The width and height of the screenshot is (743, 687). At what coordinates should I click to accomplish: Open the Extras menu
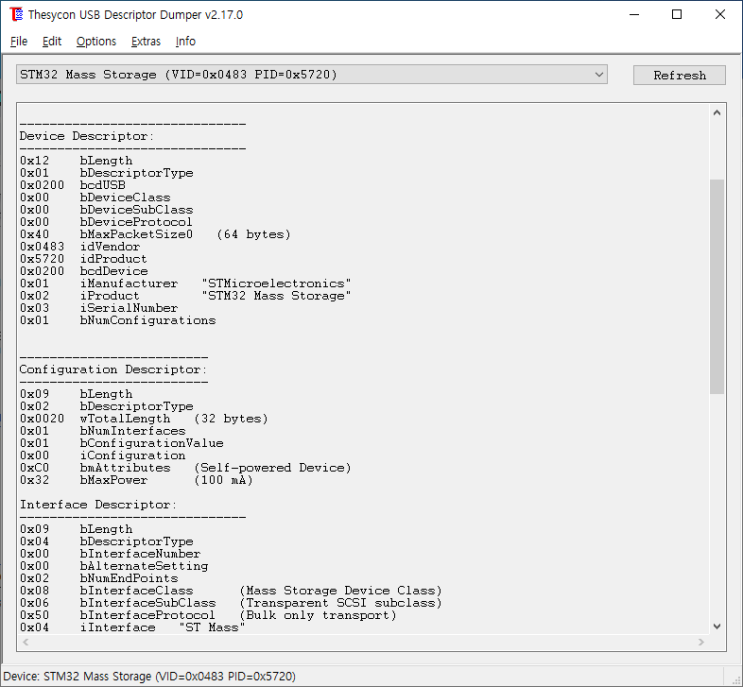tap(146, 41)
